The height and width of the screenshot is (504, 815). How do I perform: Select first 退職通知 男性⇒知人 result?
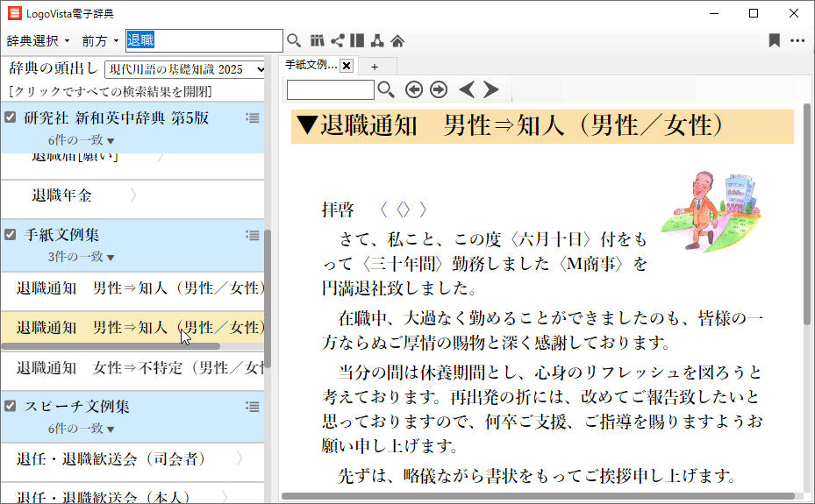(132, 288)
